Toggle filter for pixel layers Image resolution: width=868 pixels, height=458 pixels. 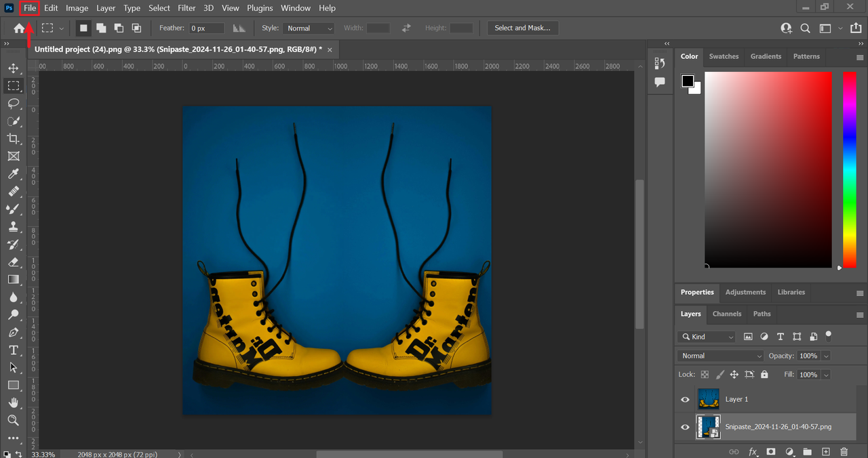pos(748,337)
